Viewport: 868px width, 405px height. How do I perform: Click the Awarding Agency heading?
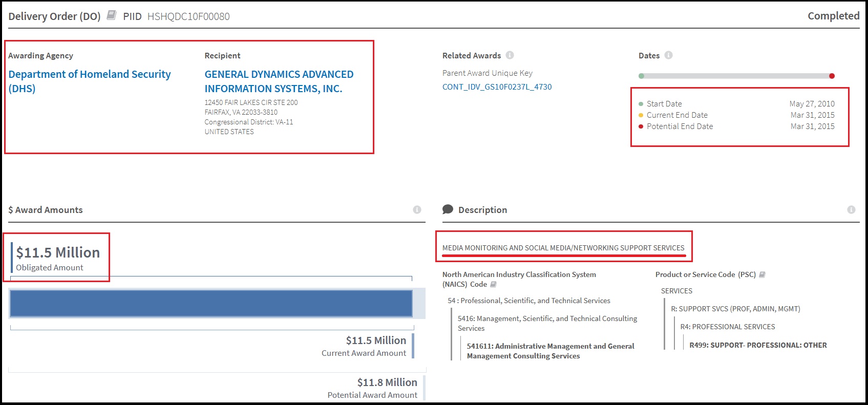click(x=40, y=55)
